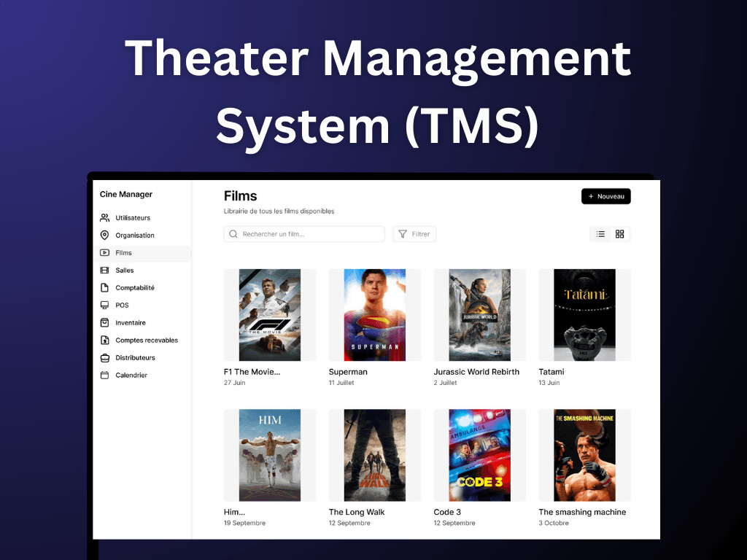Open the Superman movie poster thumbnail
This screenshot has height=560, width=747.
[x=374, y=315]
